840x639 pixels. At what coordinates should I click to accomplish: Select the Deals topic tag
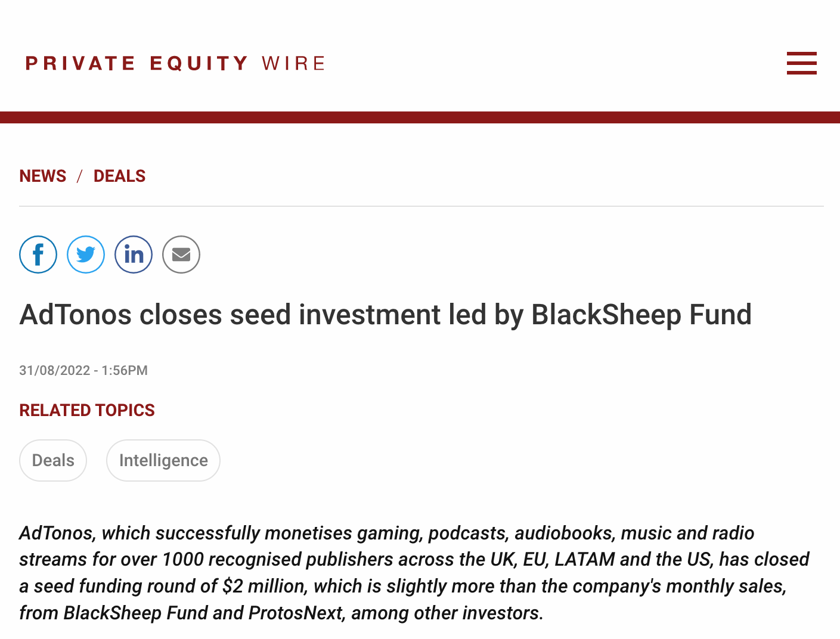pyautogui.click(x=53, y=460)
